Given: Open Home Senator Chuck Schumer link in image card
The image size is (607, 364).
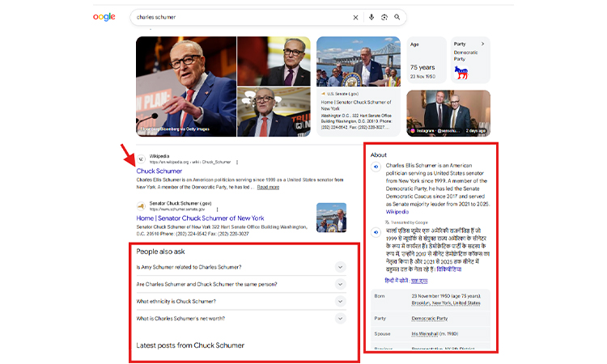Looking at the screenshot, I should point(356,105).
